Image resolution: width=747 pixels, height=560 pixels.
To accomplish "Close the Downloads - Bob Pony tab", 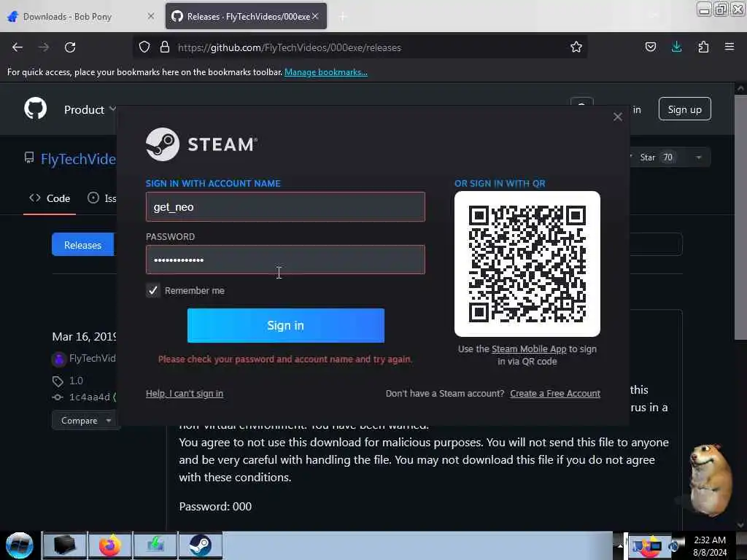I will (150, 16).
